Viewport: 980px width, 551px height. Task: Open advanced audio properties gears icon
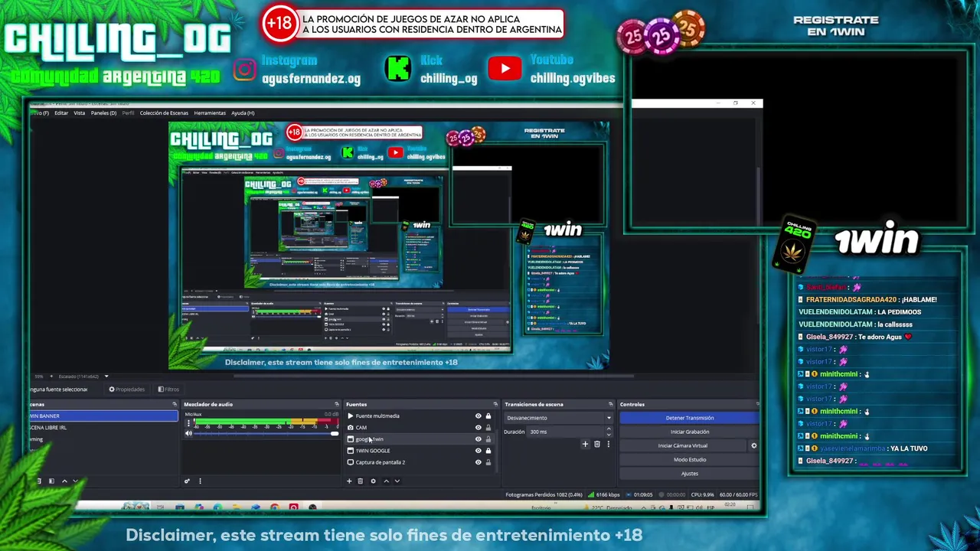[187, 481]
